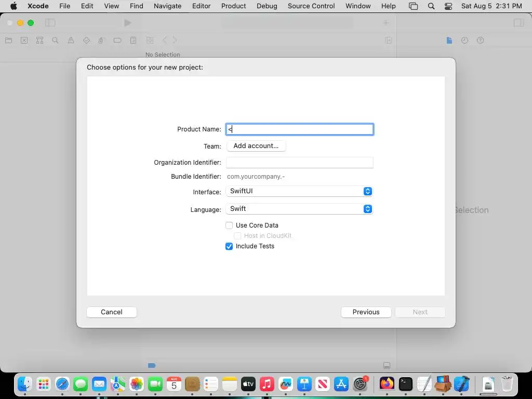Open Terminal from the dock
This screenshot has width=532, height=399.
click(405, 384)
